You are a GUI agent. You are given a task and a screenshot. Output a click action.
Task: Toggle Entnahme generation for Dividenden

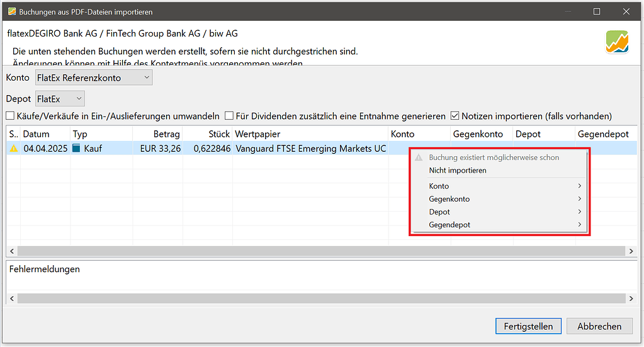(x=229, y=117)
